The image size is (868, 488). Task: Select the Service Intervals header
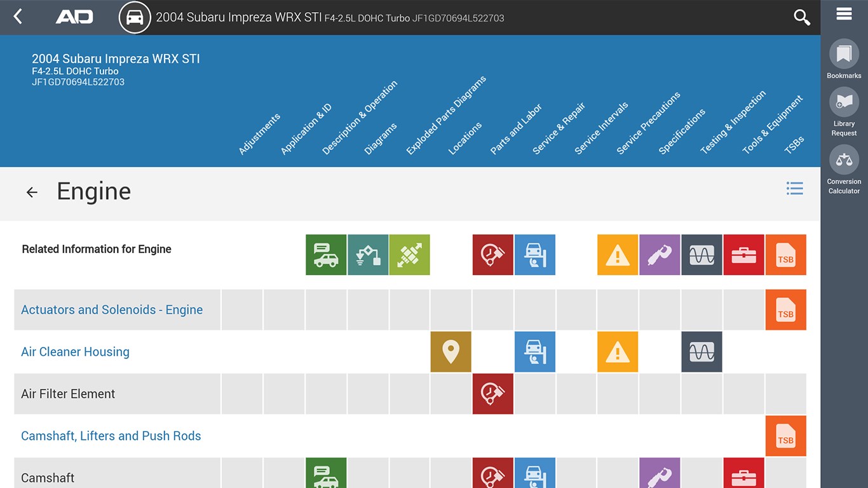601,128
